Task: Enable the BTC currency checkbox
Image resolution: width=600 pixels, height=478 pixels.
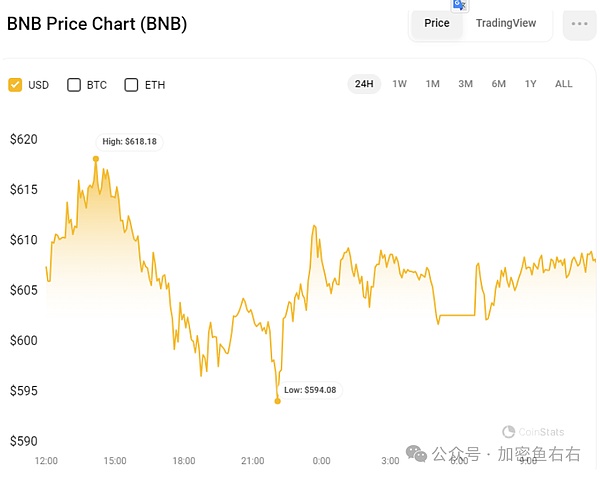Action: pyautogui.click(x=74, y=85)
